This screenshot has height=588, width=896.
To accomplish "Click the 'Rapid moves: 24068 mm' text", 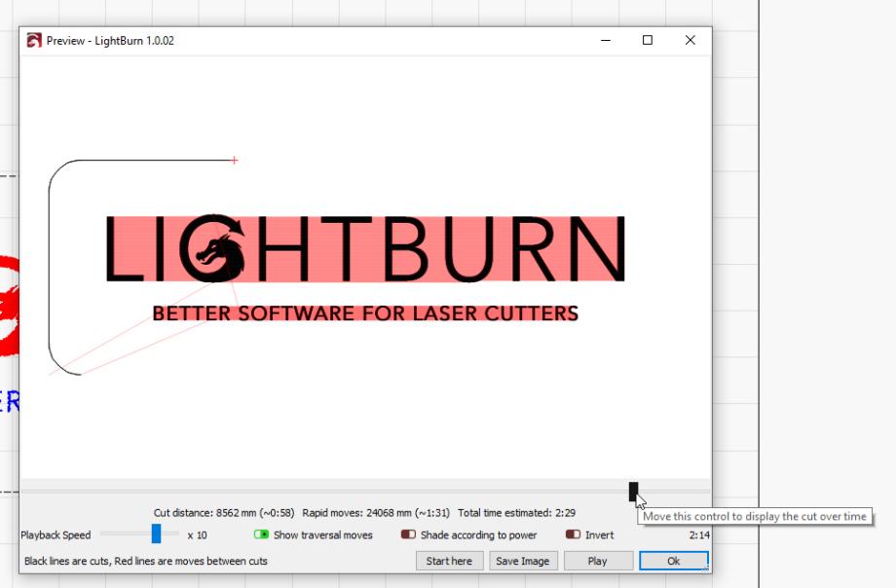I will (x=356, y=513).
